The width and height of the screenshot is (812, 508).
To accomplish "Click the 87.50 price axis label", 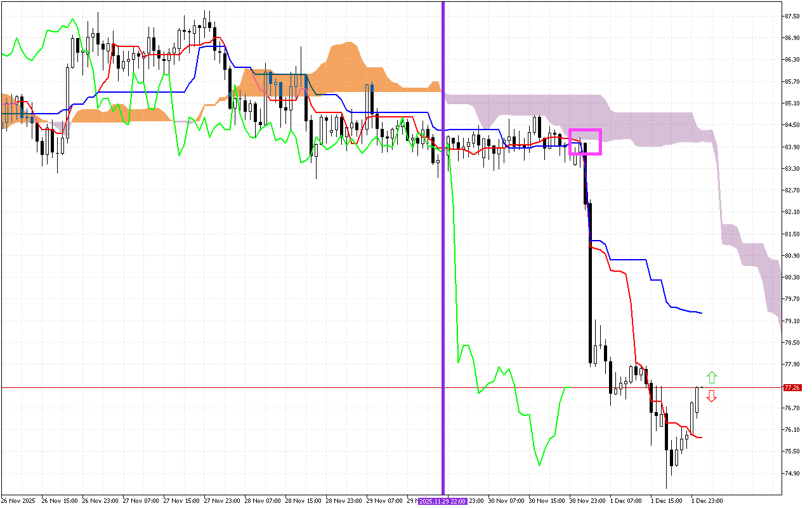I will click(792, 16).
